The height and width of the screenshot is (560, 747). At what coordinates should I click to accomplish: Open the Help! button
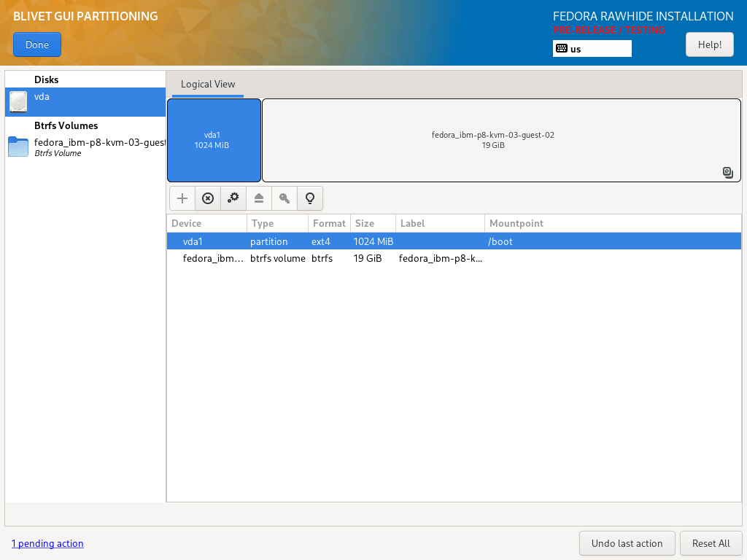pos(710,44)
